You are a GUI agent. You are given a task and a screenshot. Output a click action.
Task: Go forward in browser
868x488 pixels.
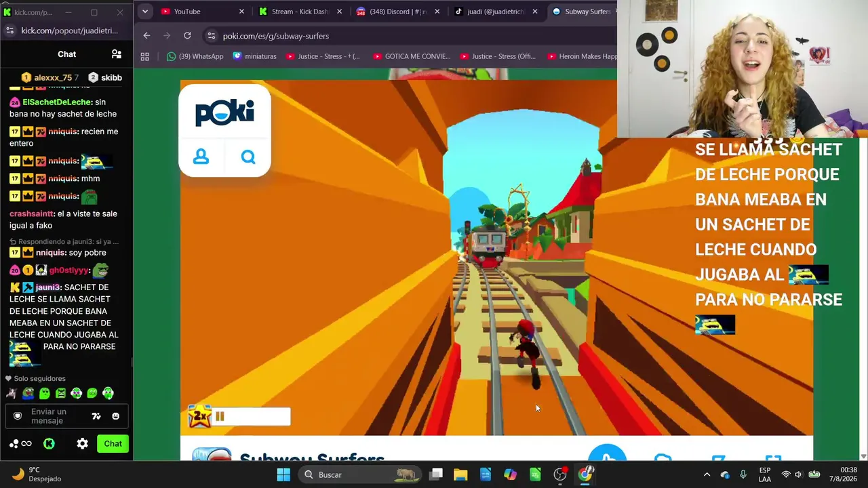tap(167, 36)
